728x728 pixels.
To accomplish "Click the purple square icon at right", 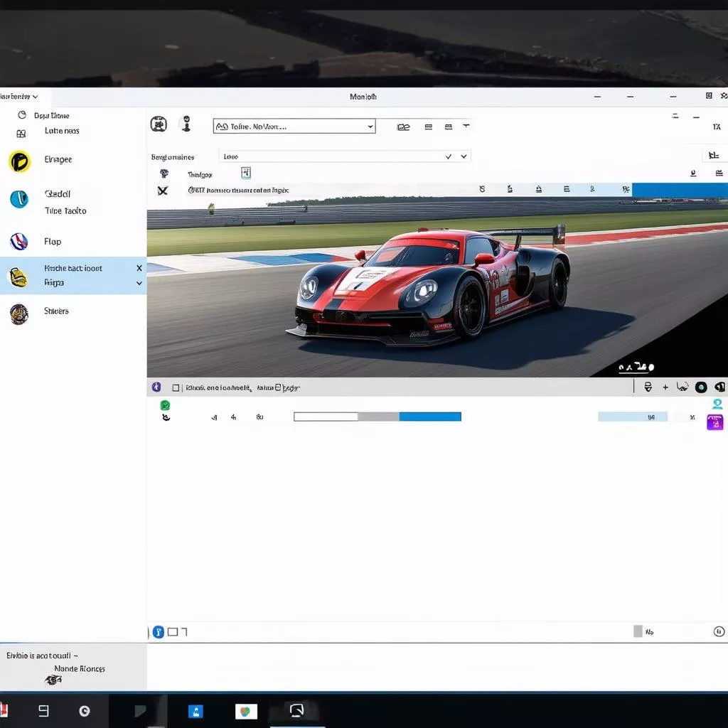I will 714,422.
